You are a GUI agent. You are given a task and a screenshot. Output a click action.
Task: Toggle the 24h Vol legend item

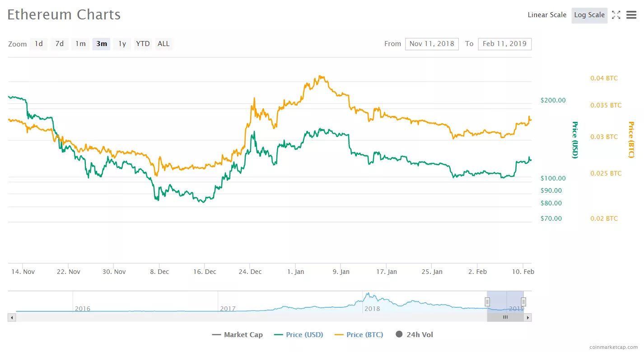point(414,334)
